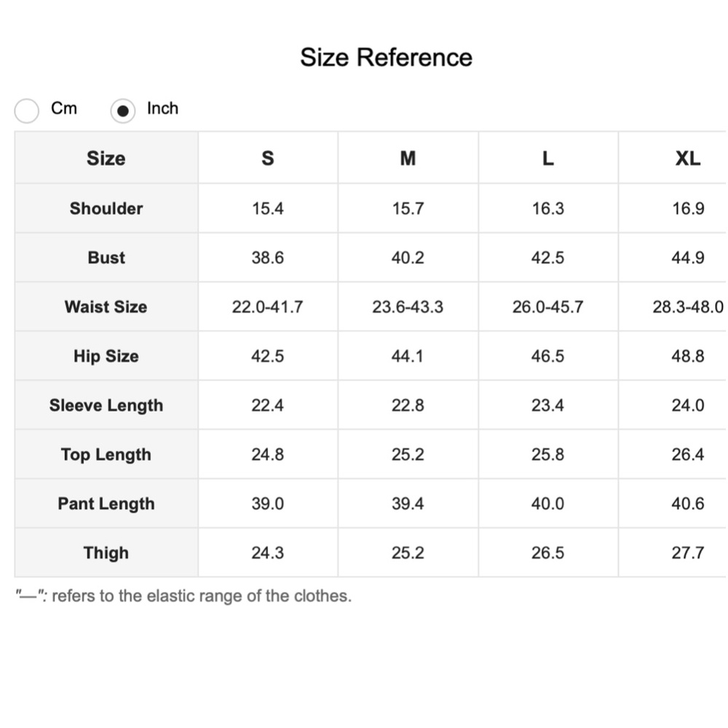The image size is (728, 728).
Task: Click the Waist Size row label
Action: (106, 306)
